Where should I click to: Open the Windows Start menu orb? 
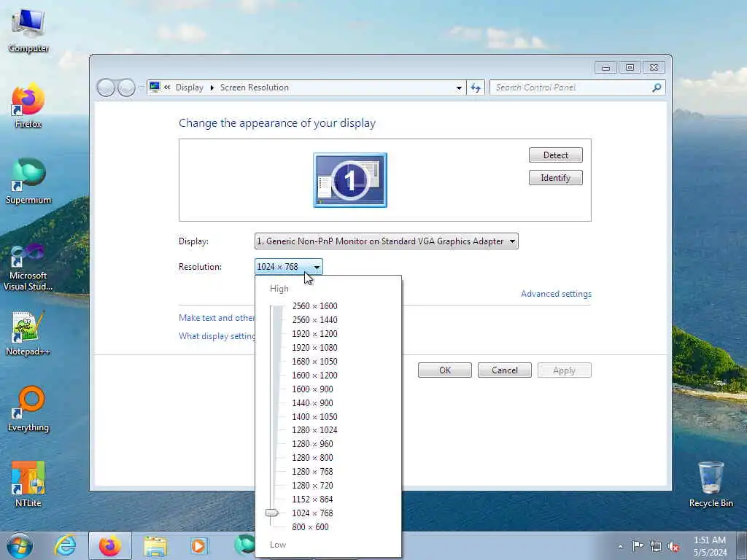coord(20,545)
